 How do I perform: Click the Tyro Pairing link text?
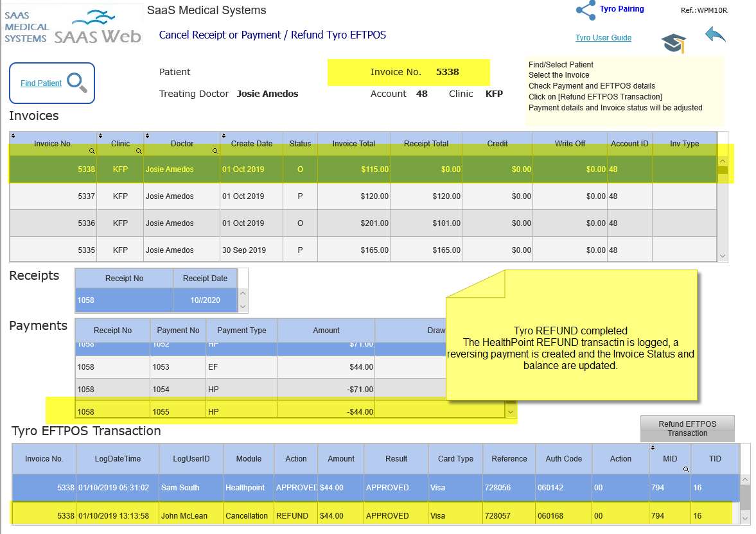[622, 9]
